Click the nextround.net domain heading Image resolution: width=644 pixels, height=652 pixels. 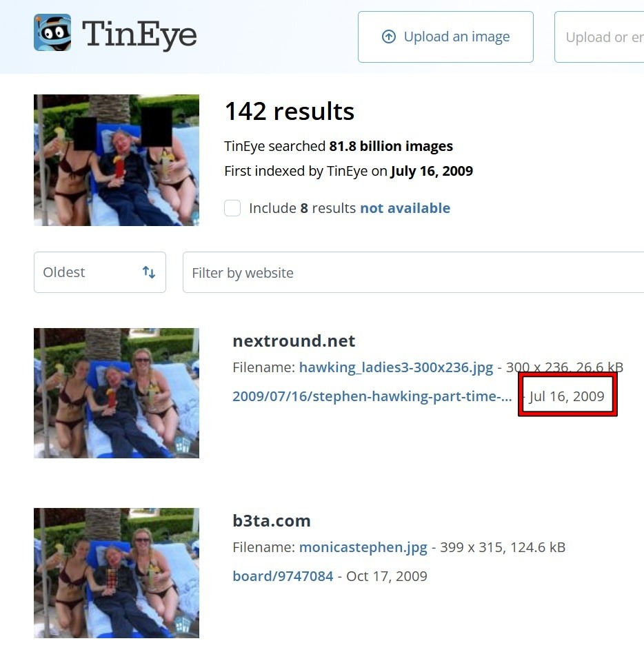294,341
